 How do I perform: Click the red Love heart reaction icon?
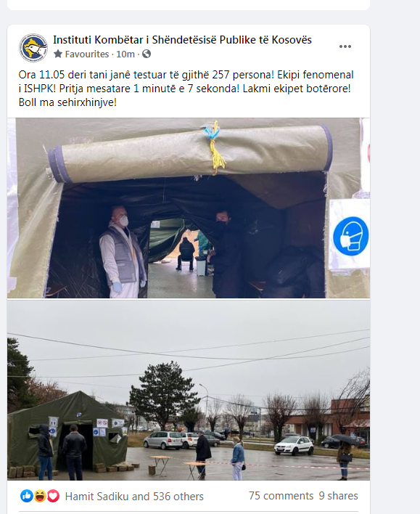coord(53,496)
